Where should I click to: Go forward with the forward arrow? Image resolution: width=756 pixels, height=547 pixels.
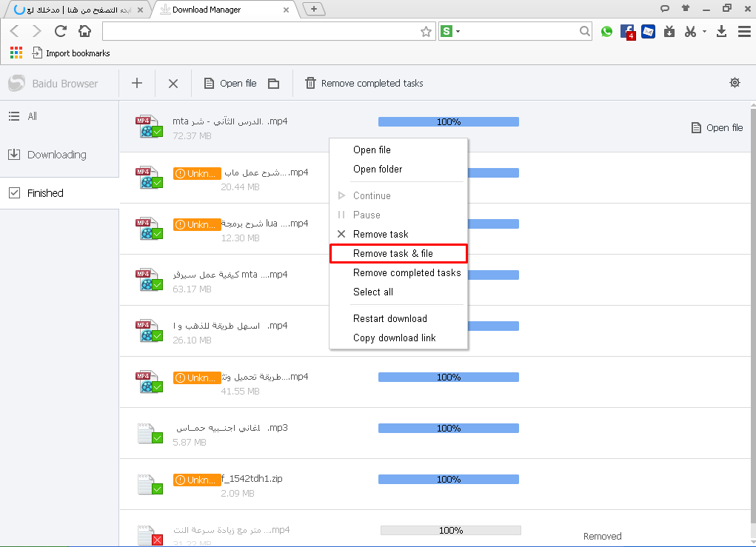coord(36,31)
